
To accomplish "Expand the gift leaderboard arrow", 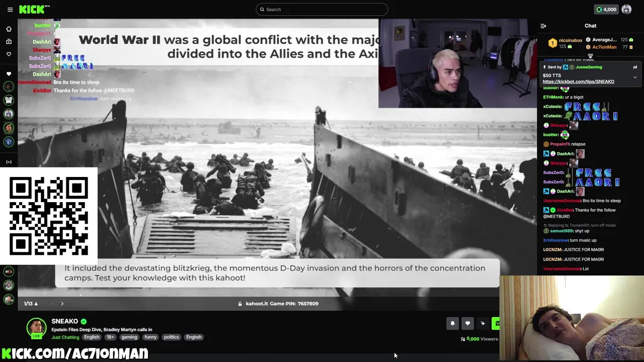I will pos(590,56).
